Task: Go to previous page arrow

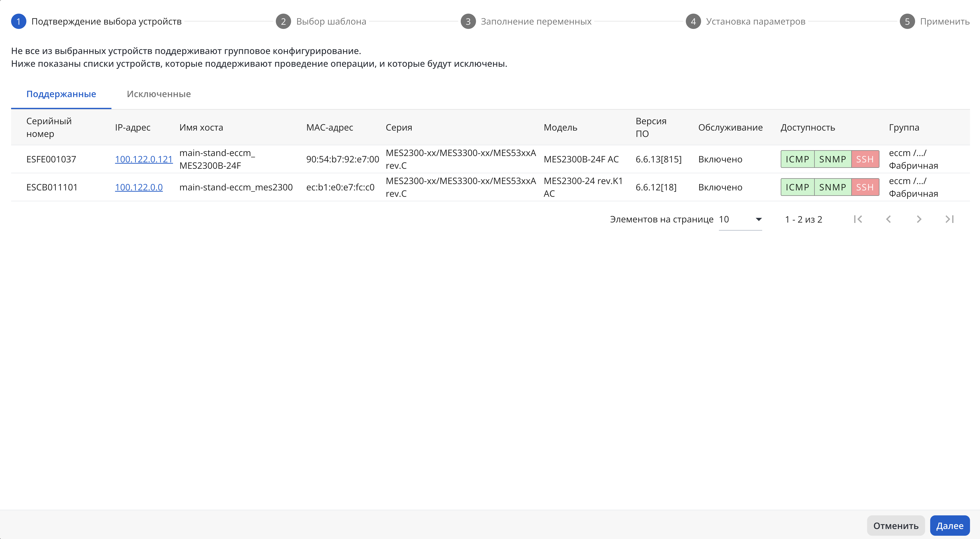Action: (x=888, y=219)
